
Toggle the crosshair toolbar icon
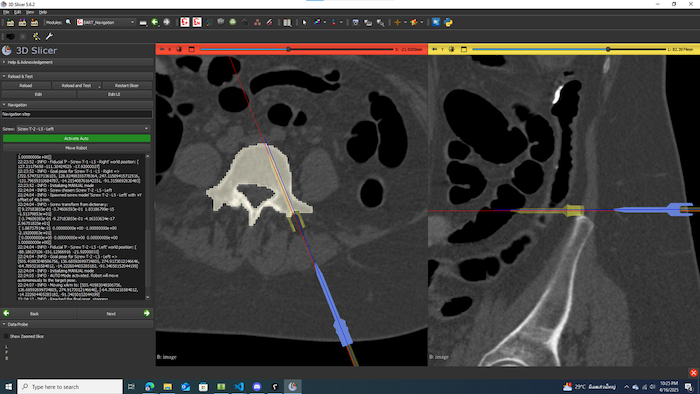coord(397,22)
